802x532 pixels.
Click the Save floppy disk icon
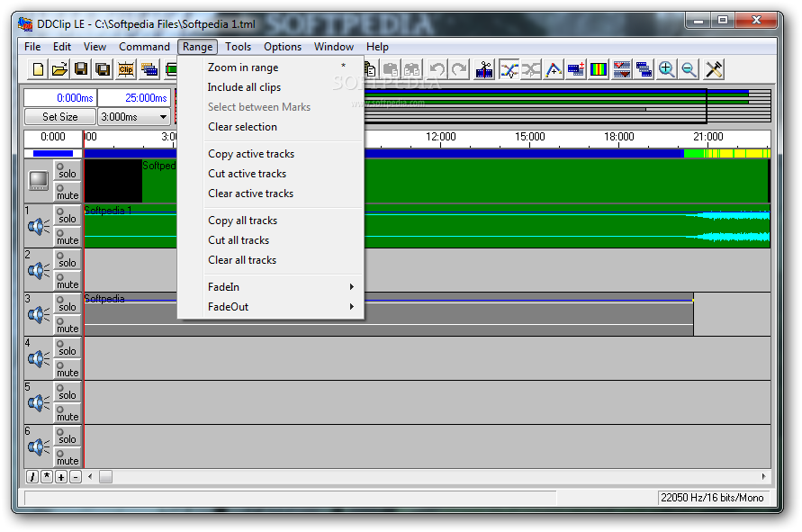point(81,69)
